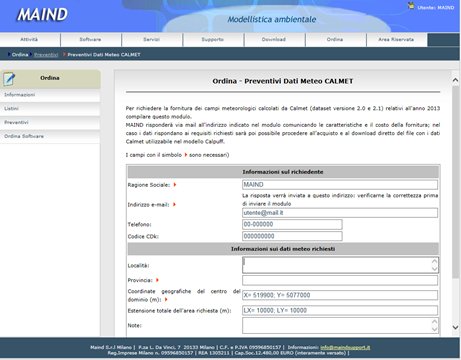Open the Download menu tab
This screenshot has height=360, width=461.
pyautogui.click(x=274, y=40)
